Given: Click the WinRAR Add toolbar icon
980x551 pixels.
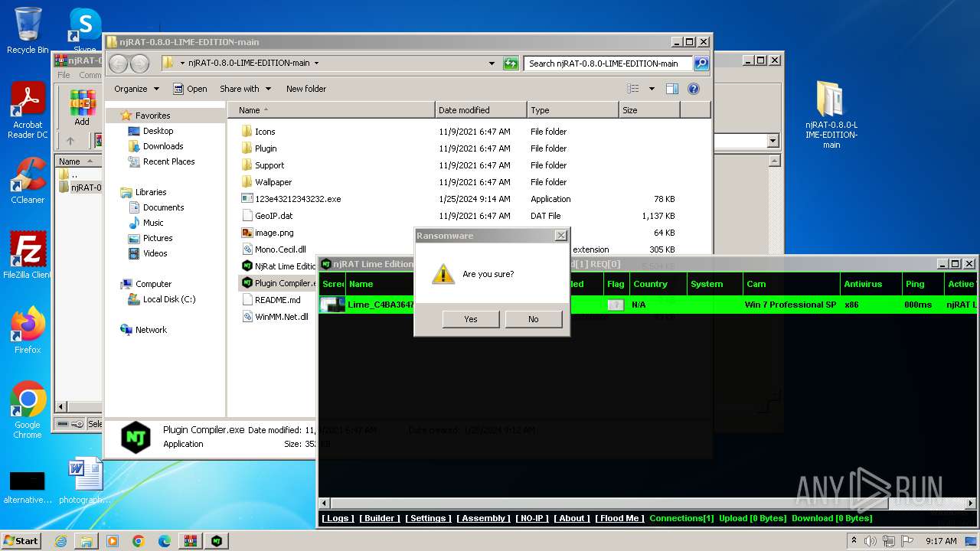Looking at the screenshot, I should click(82, 107).
